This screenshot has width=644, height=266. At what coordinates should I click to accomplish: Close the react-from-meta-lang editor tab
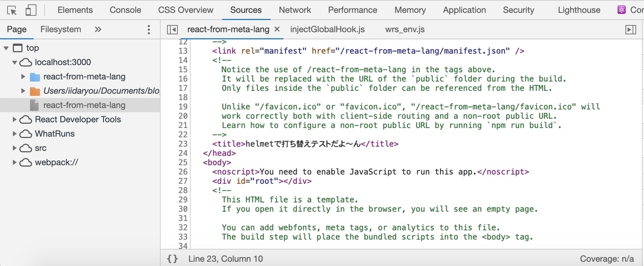277,30
